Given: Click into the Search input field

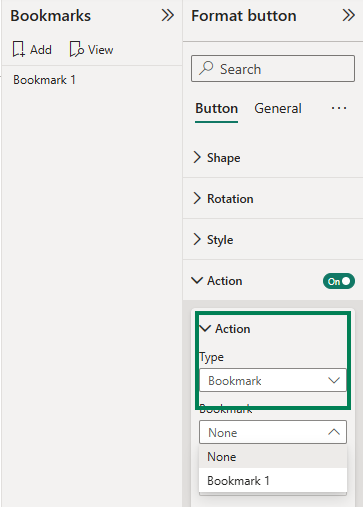Looking at the screenshot, I should [273, 69].
